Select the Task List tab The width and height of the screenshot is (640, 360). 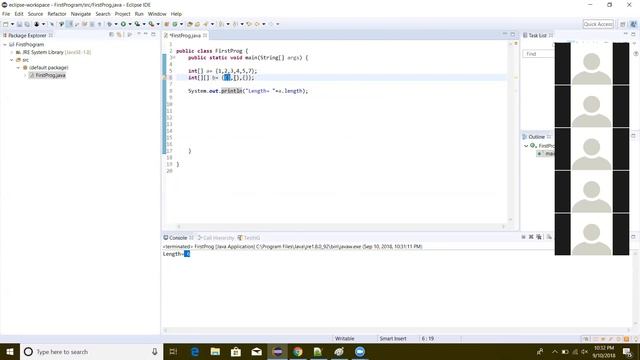tap(537, 36)
